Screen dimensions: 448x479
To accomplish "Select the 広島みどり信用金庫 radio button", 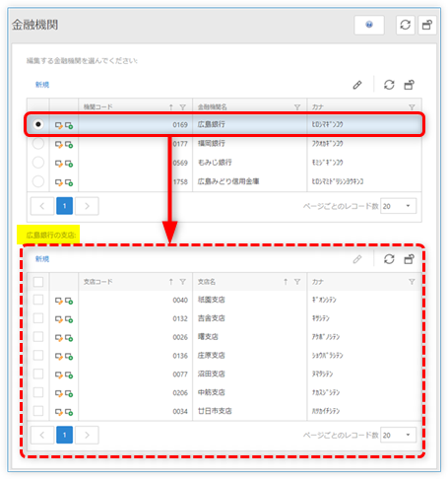I will [x=38, y=181].
